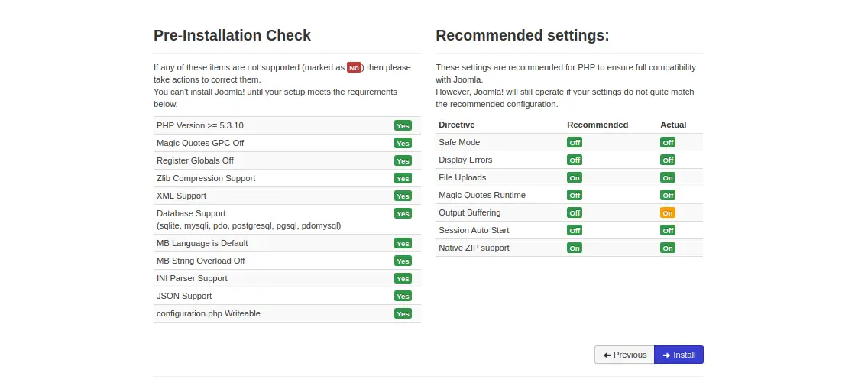868x389 pixels.
Task: Click Session Auto Start actual Off badge
Action: [668, 230]
